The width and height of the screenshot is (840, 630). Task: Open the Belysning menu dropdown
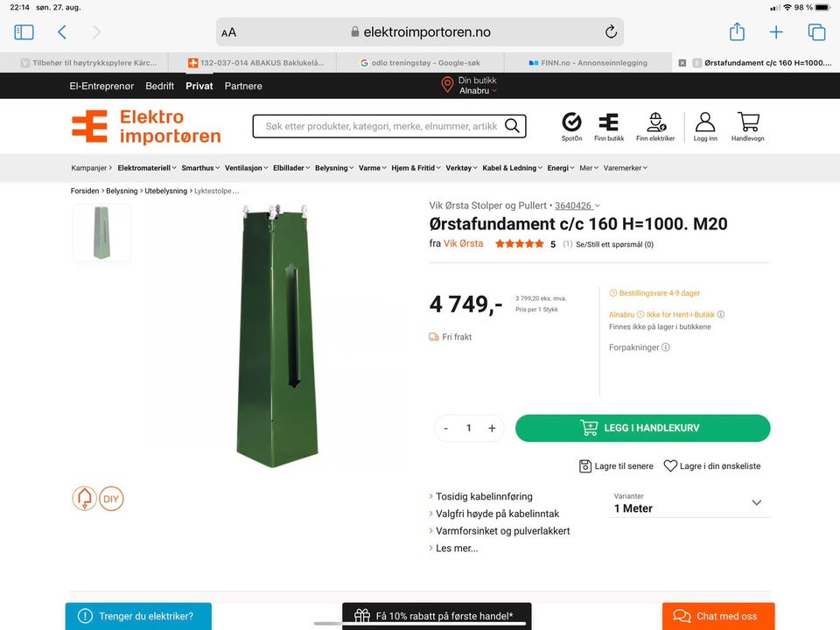333,168
